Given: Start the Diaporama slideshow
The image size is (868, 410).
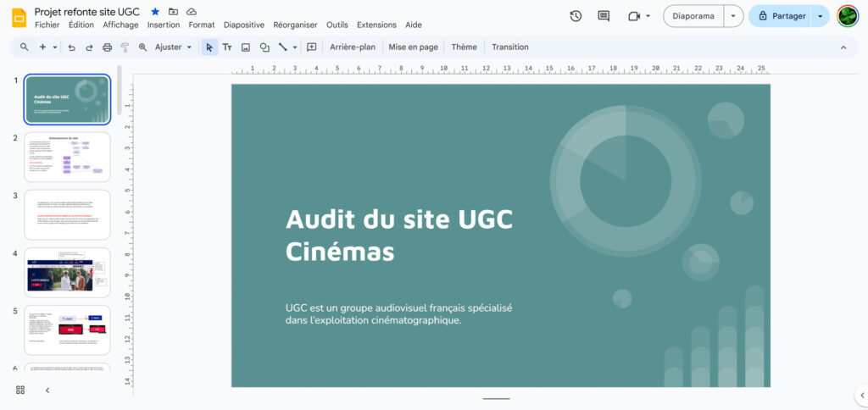Looking at the screenshot, I should click(x=693, y=16).
